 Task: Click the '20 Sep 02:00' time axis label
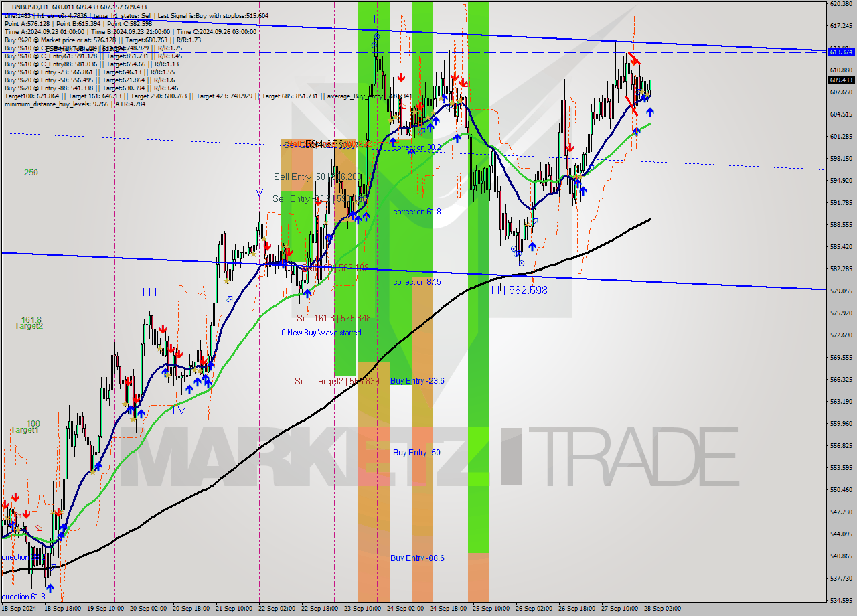point(148,609)
